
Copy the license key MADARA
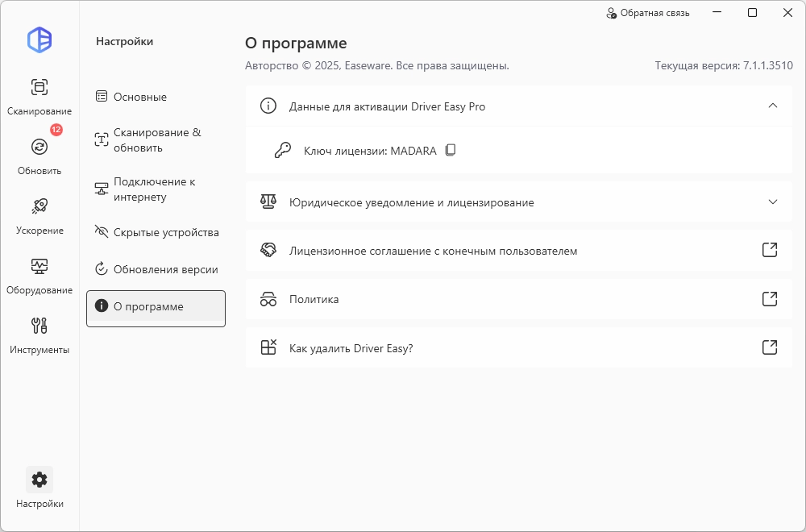click(x=451, y=150)
